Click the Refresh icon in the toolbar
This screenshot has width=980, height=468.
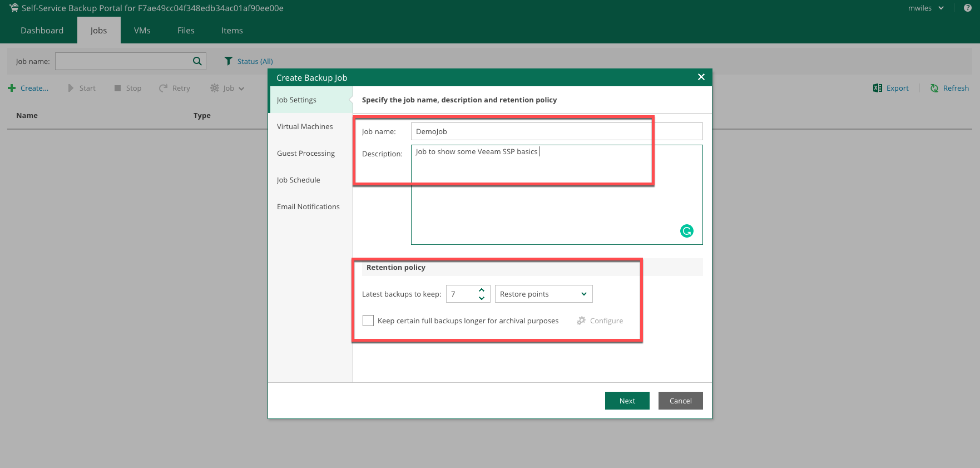pyautogui.click(x=934, y=88)
